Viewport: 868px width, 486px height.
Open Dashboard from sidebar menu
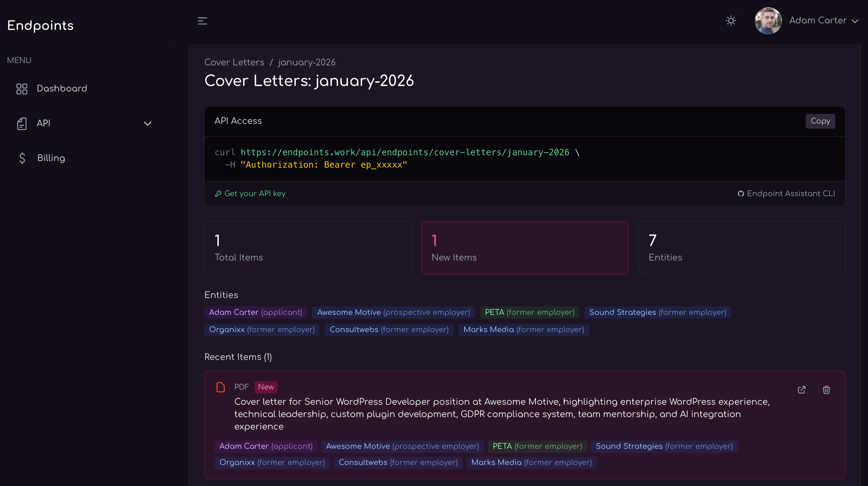click(62, 88)
